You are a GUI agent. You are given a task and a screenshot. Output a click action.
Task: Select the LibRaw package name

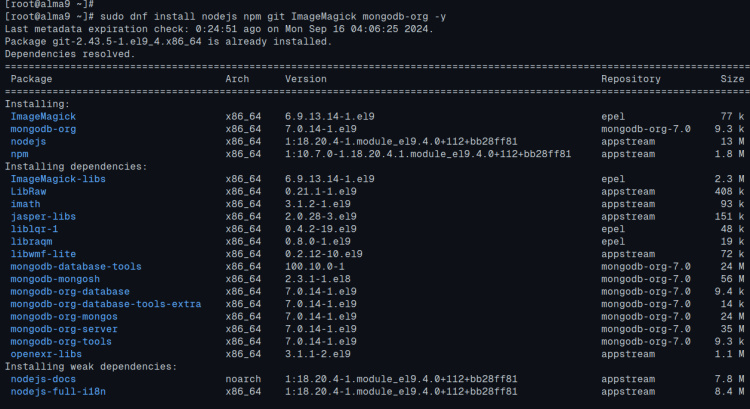(28, 191)
